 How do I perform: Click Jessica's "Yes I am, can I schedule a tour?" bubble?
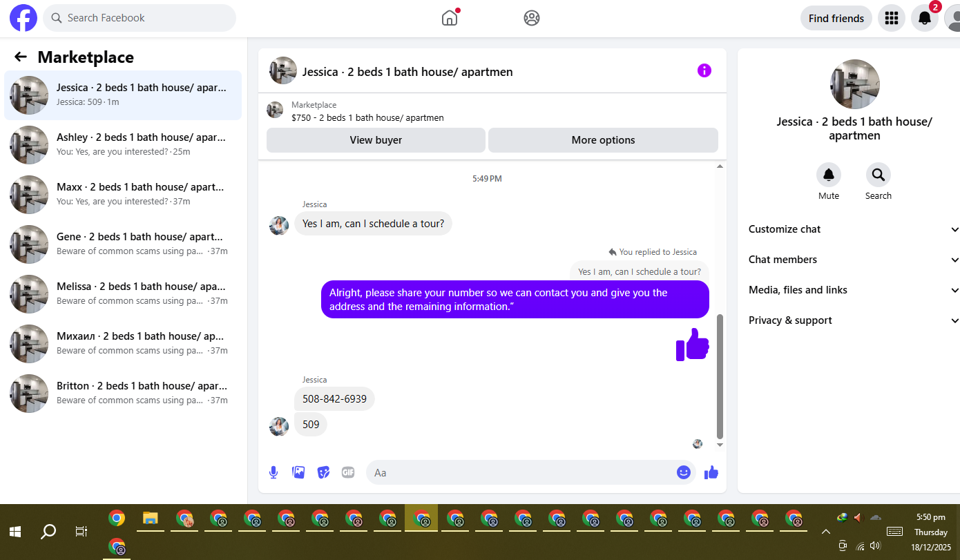373,224
